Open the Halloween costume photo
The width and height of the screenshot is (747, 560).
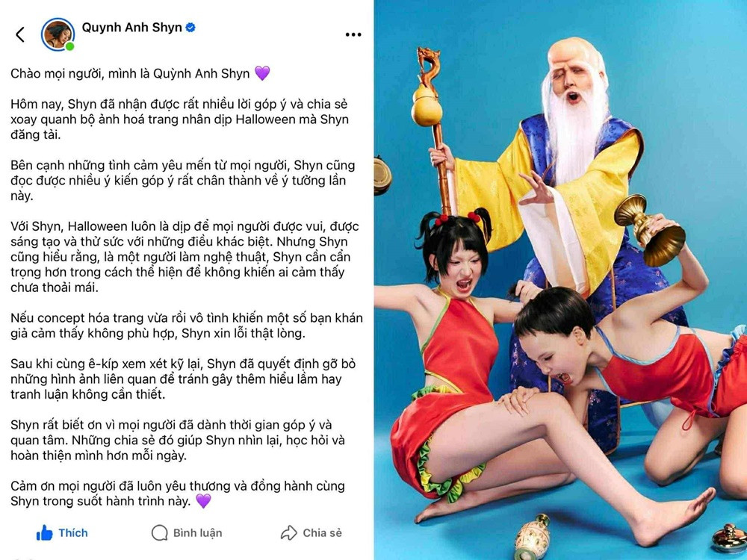[560, 280]
